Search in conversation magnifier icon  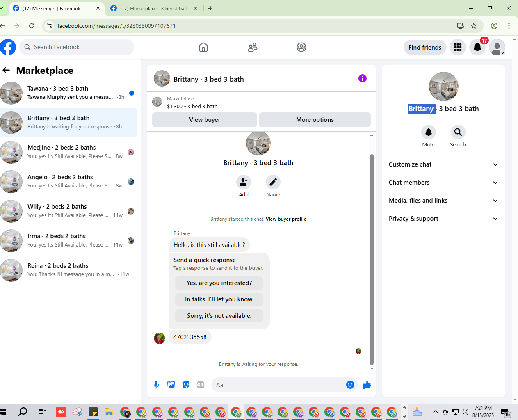(458, 132)
